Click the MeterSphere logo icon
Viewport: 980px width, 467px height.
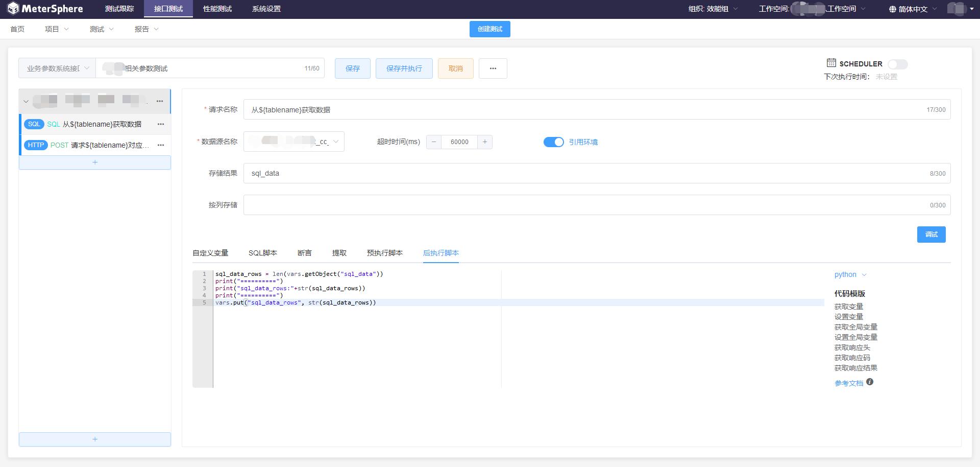pyautogui.click(x=13, y=9)
